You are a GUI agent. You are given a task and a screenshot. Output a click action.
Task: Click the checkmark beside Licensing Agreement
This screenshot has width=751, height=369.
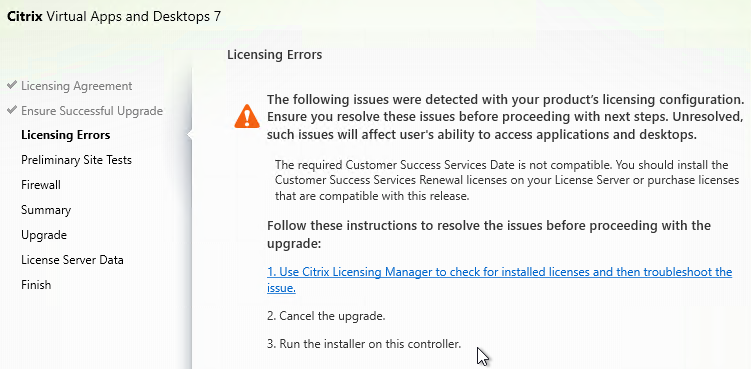(12, 85)
